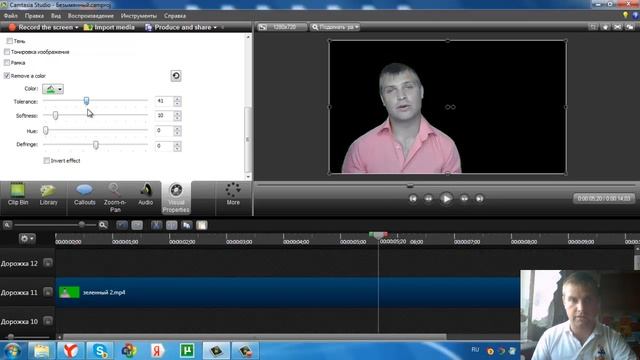This screenshot has height=360, width=640.
Task: Click the lightbulb tips icon
Action: pos(625,15)
